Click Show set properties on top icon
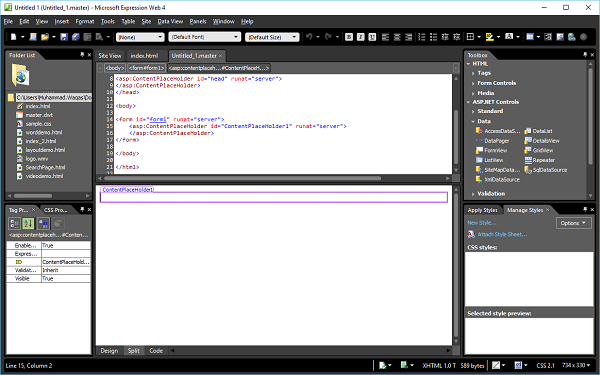This screenshot has height=375, width=600. point(43,223)
